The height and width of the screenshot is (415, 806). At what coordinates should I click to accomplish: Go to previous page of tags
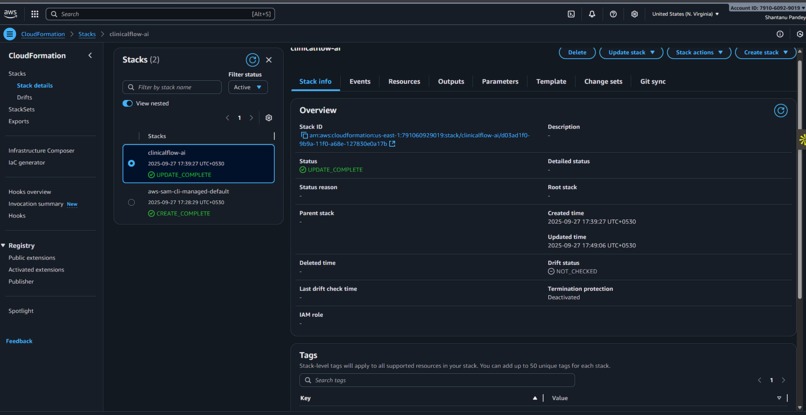tap(760, 380)
